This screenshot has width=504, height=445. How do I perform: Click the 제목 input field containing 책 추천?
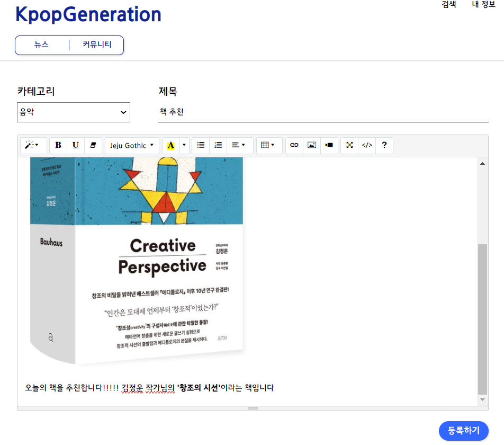tap(323, 112)
